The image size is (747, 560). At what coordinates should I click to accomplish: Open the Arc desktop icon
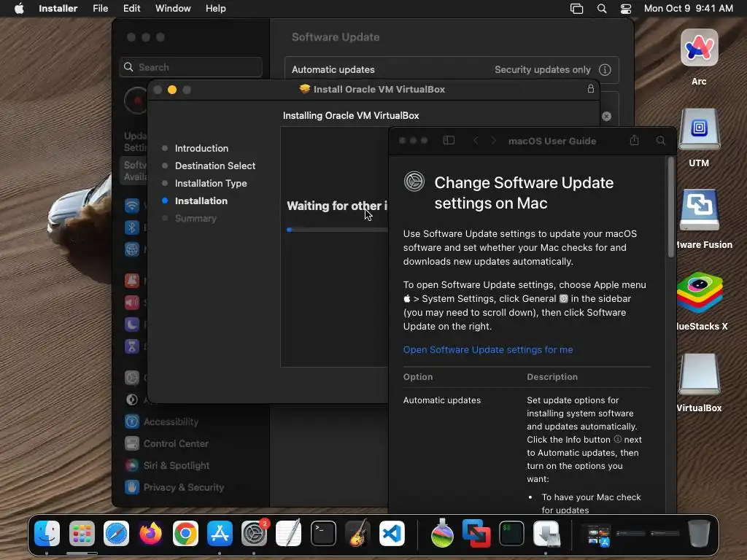point(699,47)
